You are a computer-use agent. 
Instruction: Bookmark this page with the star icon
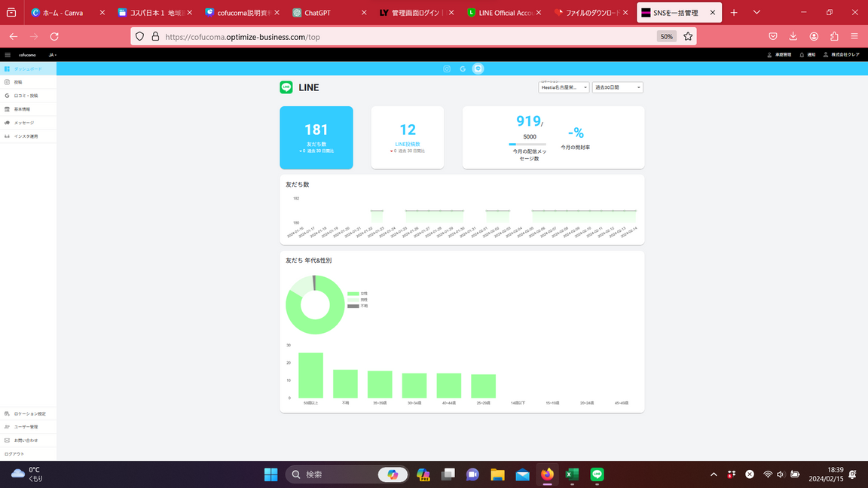[688, 36]
